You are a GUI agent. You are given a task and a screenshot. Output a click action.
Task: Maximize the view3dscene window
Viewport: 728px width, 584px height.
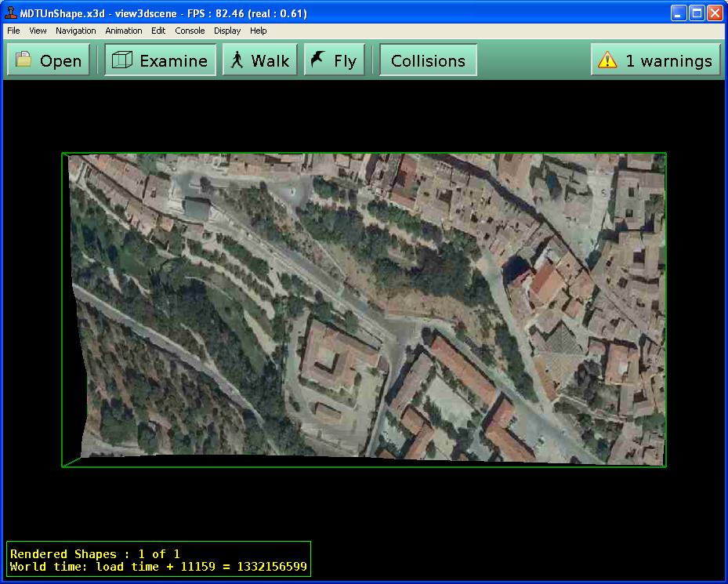[697, 13]
